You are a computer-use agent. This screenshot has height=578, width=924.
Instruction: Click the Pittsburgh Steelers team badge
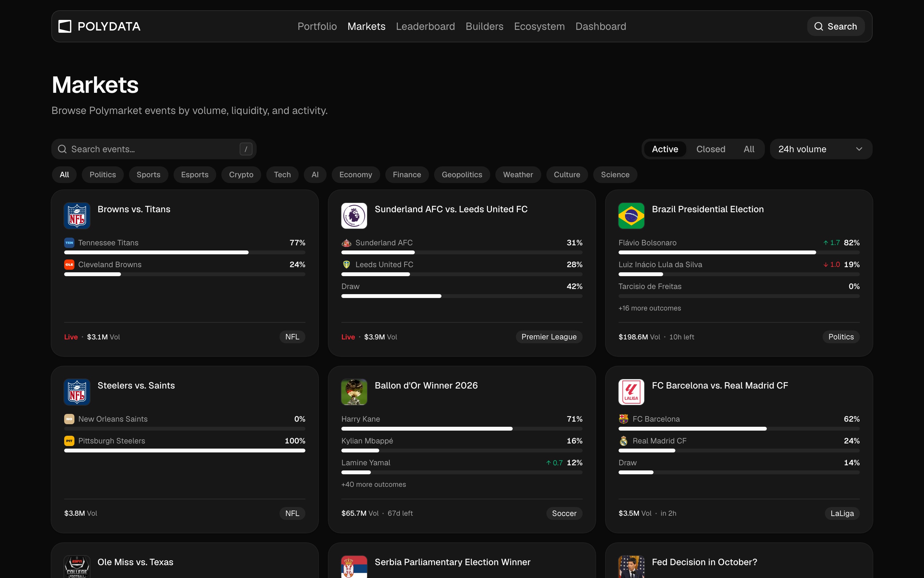coord(69,441)
